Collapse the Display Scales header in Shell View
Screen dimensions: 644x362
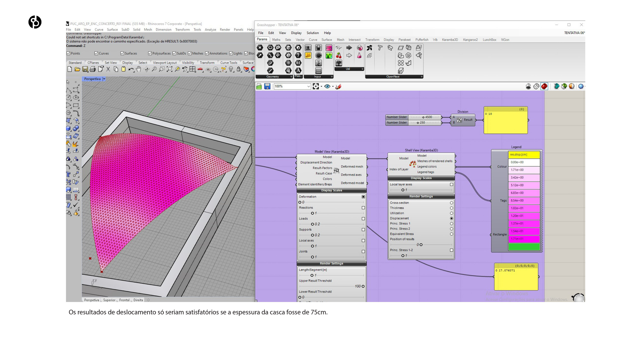421,178
